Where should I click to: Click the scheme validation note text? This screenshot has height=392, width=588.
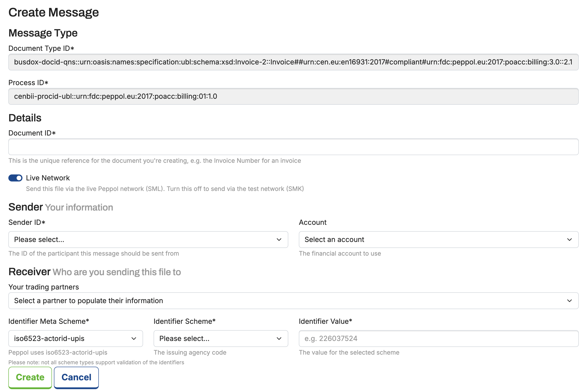96,362
